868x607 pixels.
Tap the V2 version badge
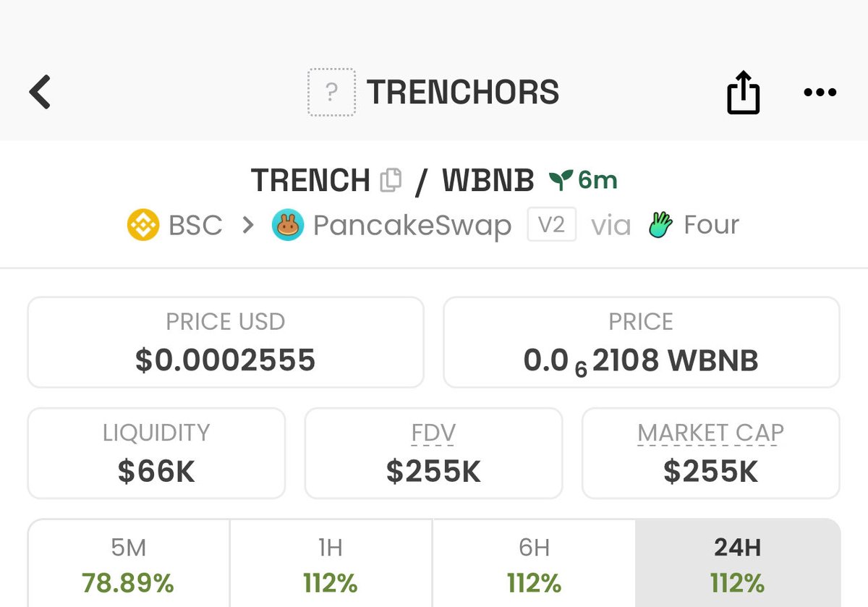(551, 225)
